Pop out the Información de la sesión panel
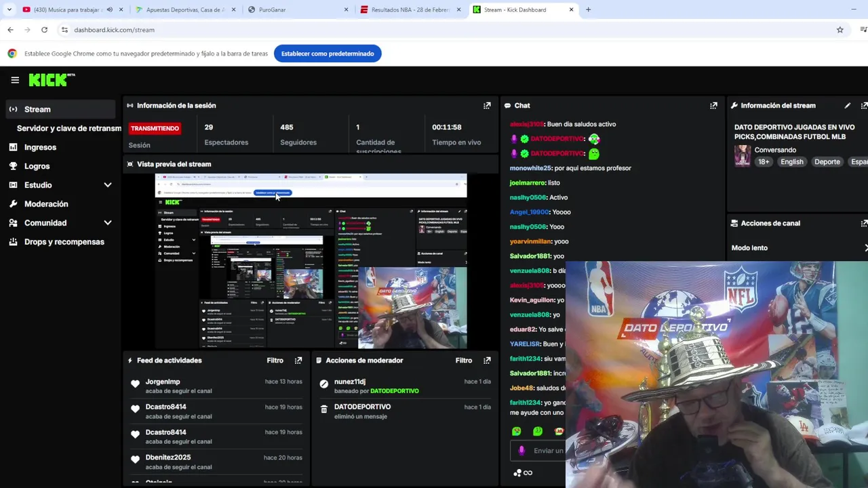The width and height of the screenshot is (868, 488). pyautogui.click(x=487, y=106)
